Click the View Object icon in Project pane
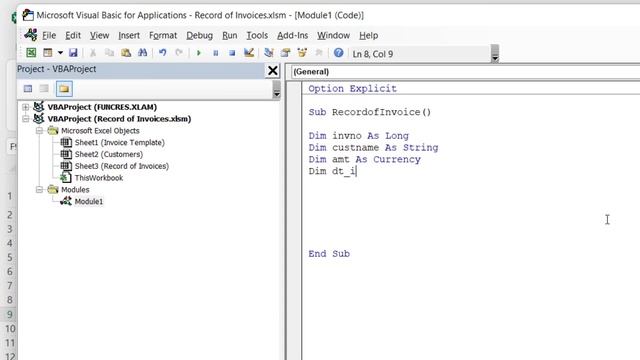This screenshot has height=360, width=640. (44, 89)
